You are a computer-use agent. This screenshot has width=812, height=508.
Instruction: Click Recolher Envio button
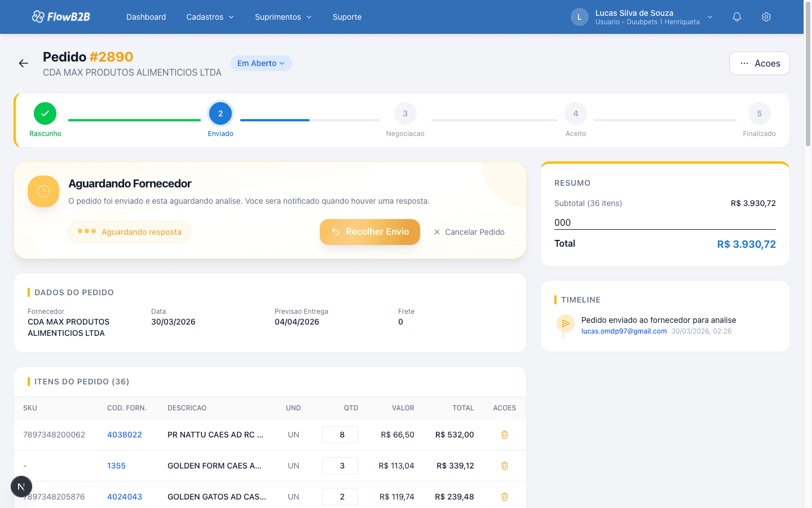370,232
